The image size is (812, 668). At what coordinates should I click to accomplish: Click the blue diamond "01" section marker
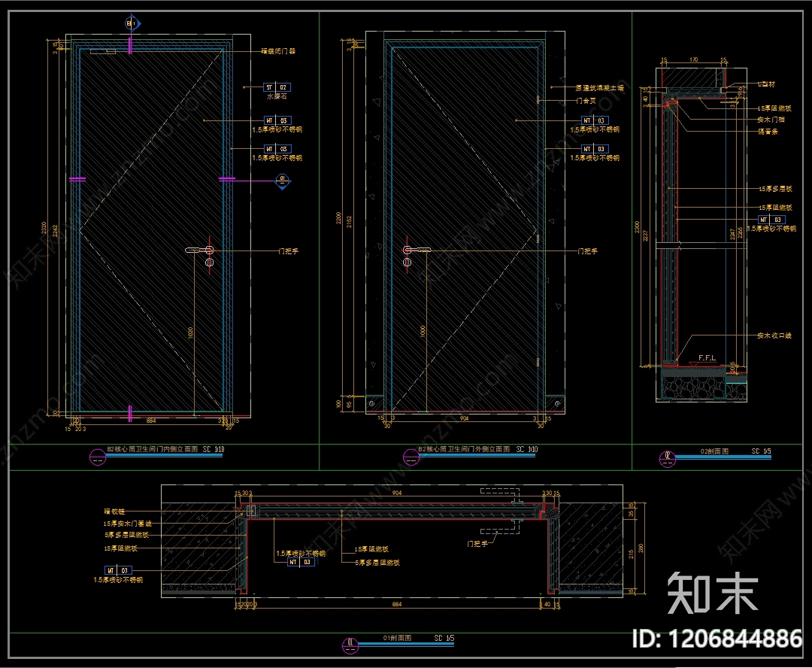pyautogui.click(x=282, y=181)
